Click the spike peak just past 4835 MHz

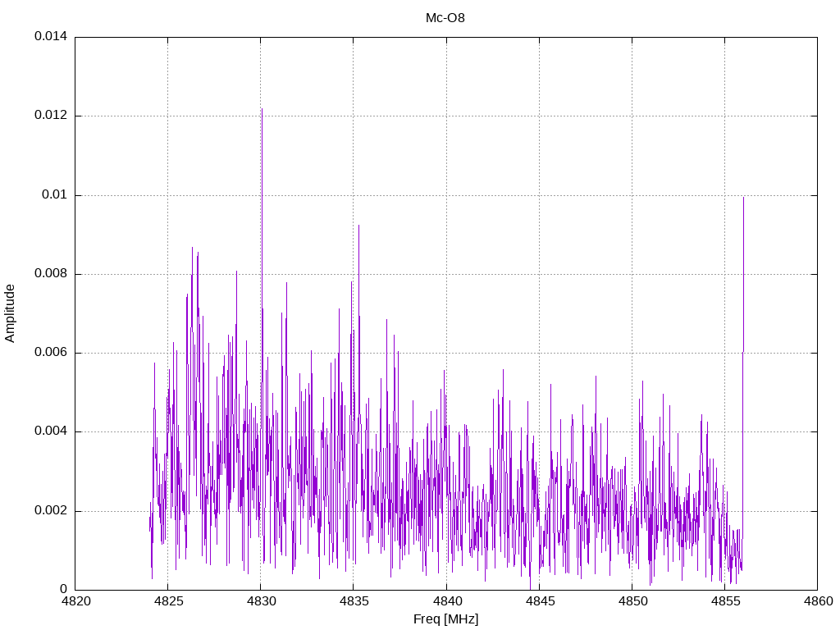tap(359, 225)
